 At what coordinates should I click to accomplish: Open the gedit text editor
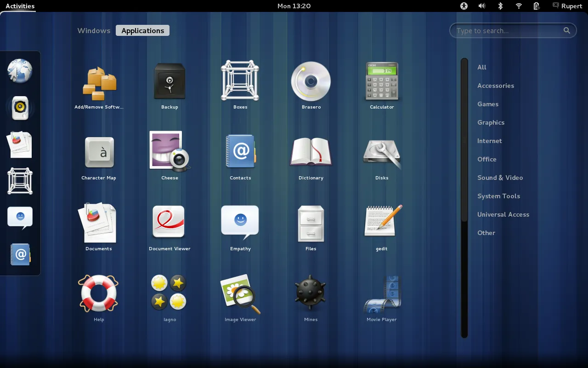pos(382,223)
